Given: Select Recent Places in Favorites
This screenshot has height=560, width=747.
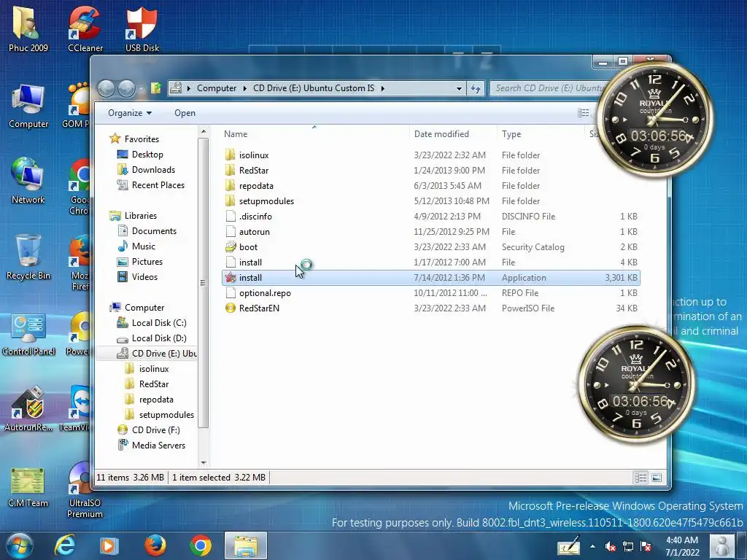Looking at the screenshot, I should pyautogui.click(x=158, y=184).
